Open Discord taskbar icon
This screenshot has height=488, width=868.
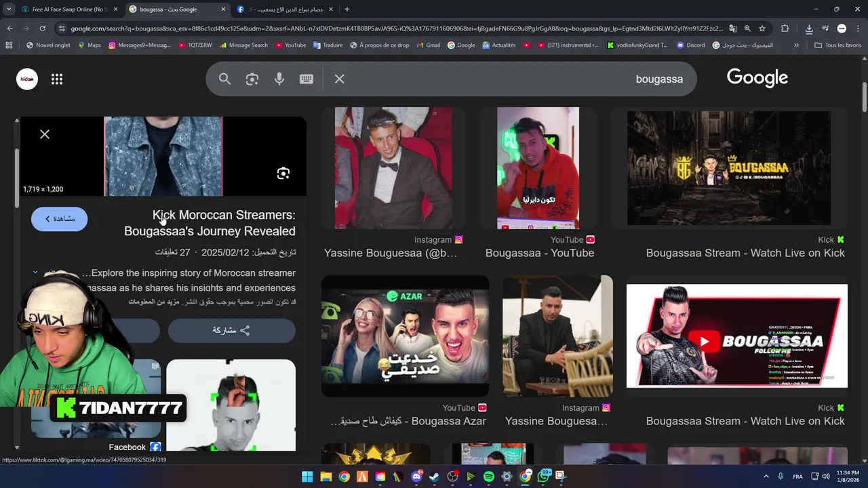(416, 476)
